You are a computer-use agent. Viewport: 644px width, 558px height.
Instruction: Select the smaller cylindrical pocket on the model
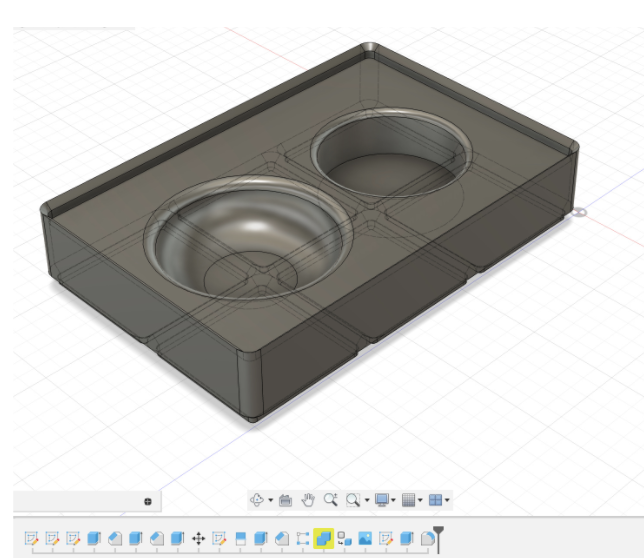(x=391, y=153)
